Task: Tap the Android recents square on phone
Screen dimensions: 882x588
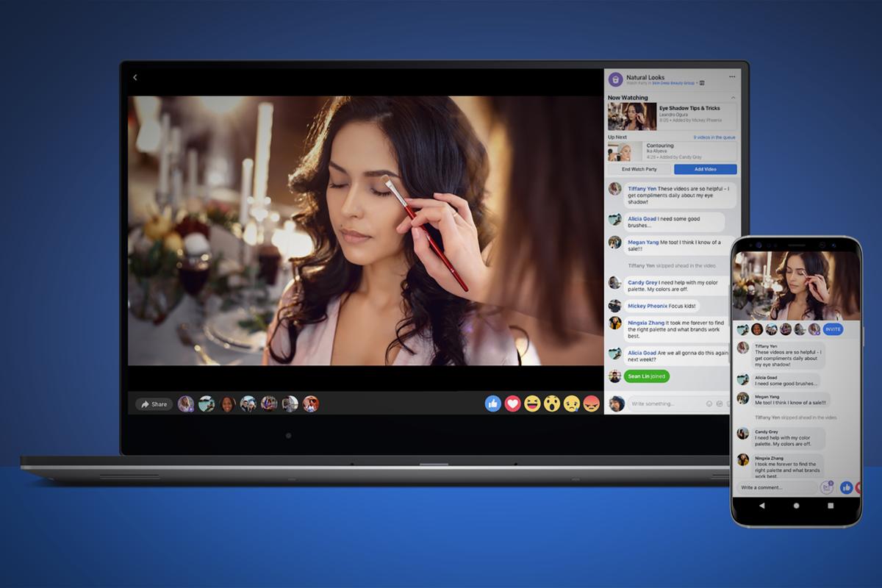Action: coord(831,506)
